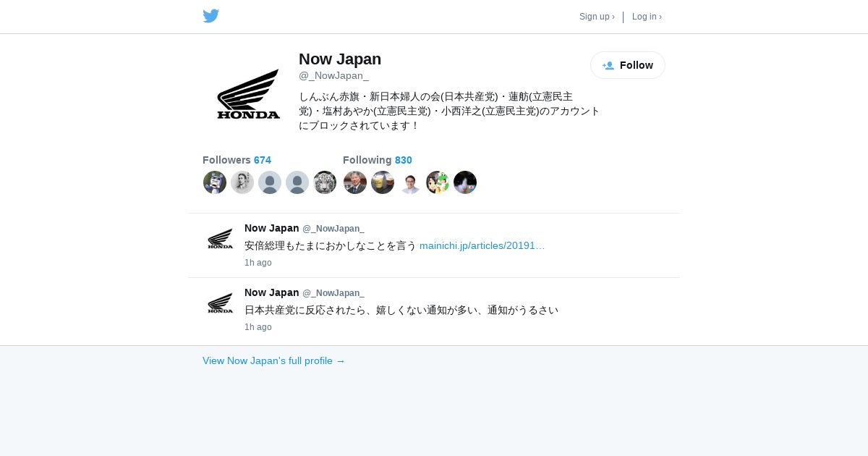868x456 pixels.
Task: Click the first tweet's 1h ago timestamp
Action: [258, 263]
